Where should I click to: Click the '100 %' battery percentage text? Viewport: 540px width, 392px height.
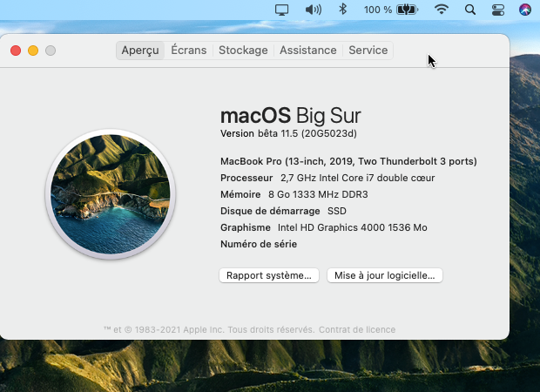378,10
